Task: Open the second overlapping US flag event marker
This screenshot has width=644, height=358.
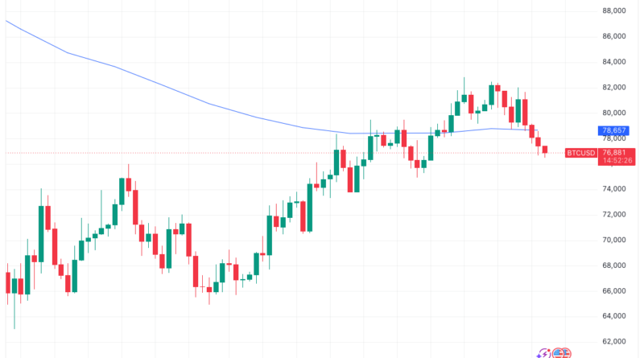Action: (x=567, y=353)
